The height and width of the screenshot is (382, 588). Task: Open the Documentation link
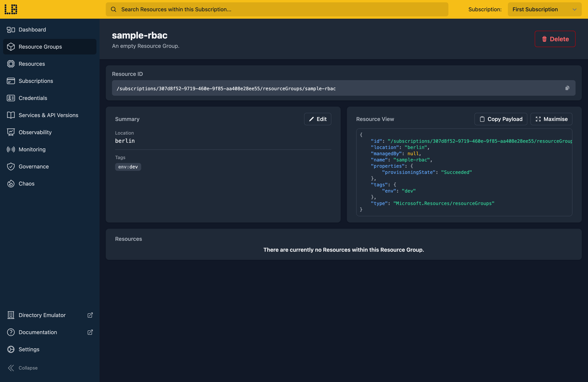click(x=50, y=332)
